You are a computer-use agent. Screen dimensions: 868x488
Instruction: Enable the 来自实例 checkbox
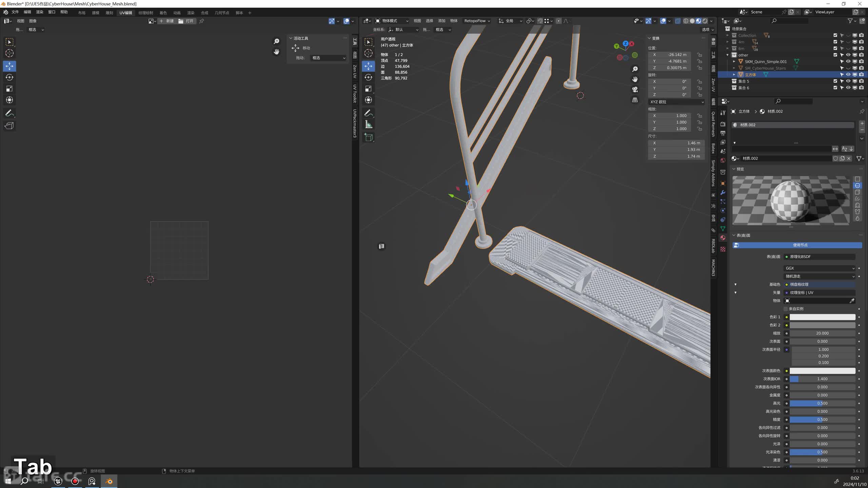786,309
